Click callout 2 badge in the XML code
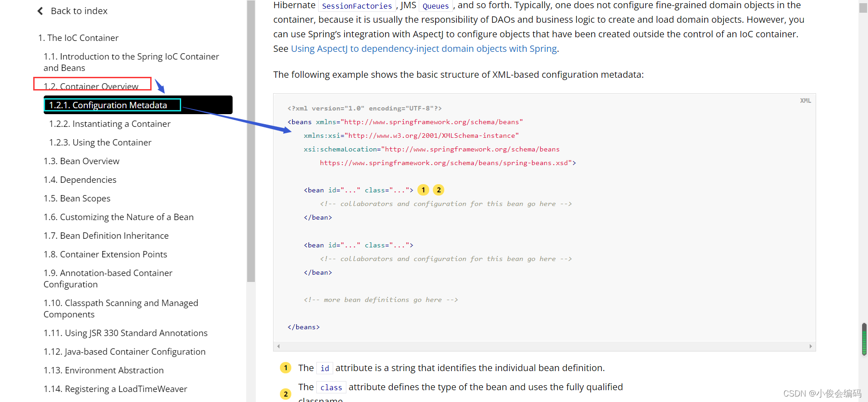The image size is (868, 402). [439, 190]
